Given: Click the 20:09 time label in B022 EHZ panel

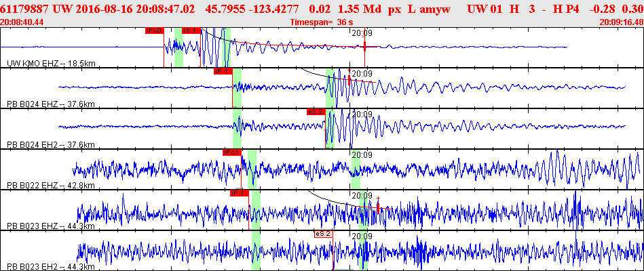Looking at the screenshot, I should (x=362, y=155).
